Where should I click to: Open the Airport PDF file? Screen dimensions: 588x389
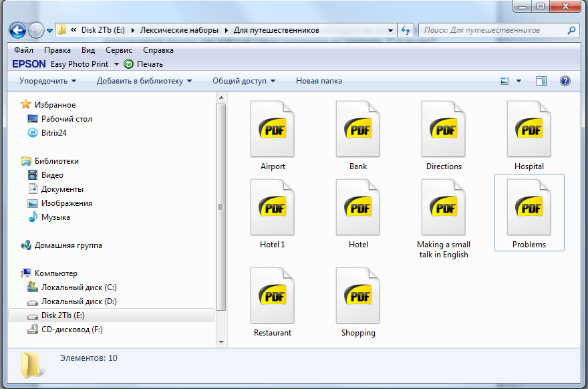pyautogui.click(x=273, y=130)
